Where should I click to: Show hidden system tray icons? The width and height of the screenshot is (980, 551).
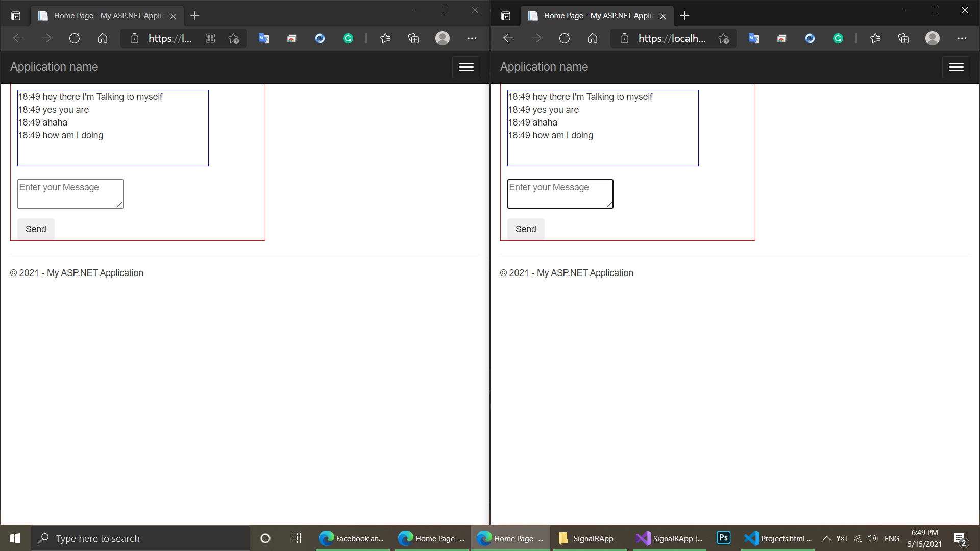827,538
